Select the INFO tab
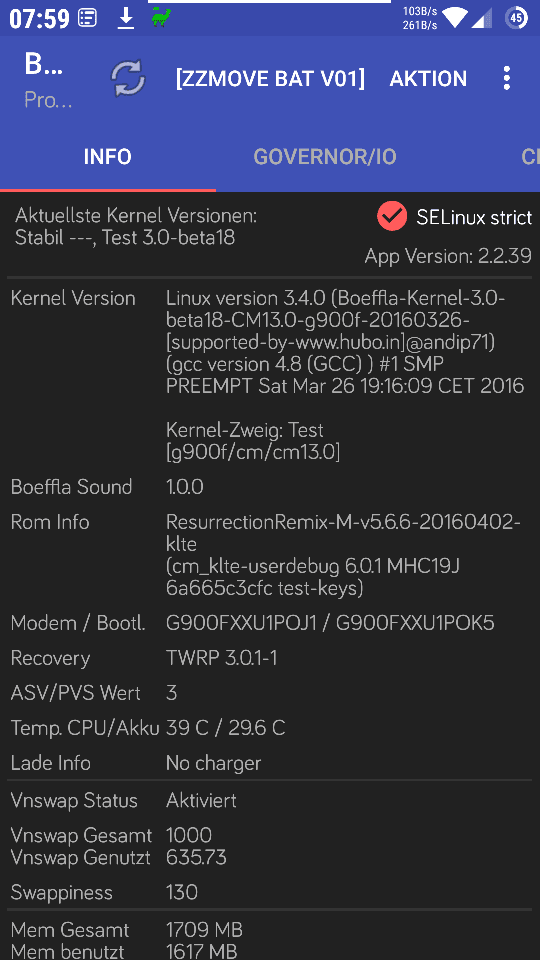Viewport: 540px width, 960px height. pos(108,157)
